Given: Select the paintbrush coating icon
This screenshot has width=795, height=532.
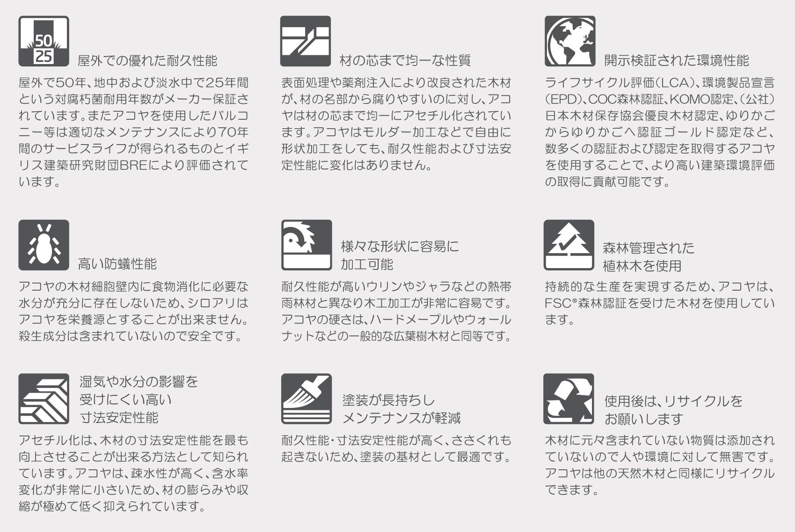Looking at the screenshot, I should click(306, 399).
